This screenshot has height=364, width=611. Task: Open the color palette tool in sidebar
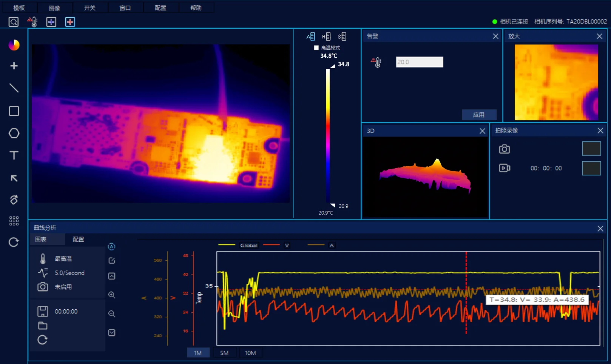[14, 45]
